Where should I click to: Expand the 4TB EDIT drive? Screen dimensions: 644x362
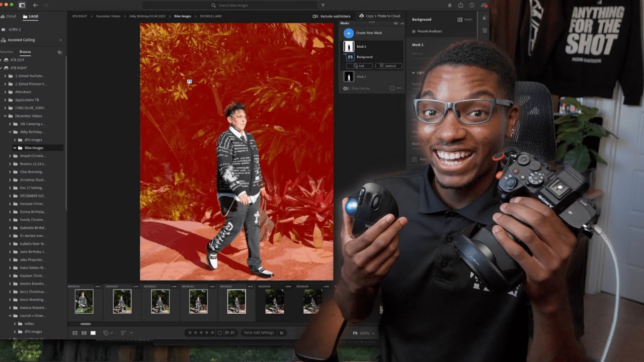1,60
